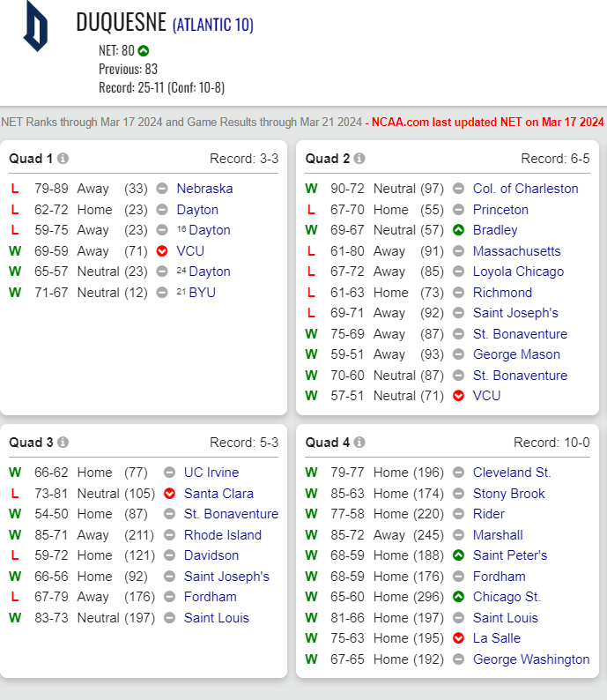Select the UC Irvine team link
The image size is (607, 700).
coord(211,473)
